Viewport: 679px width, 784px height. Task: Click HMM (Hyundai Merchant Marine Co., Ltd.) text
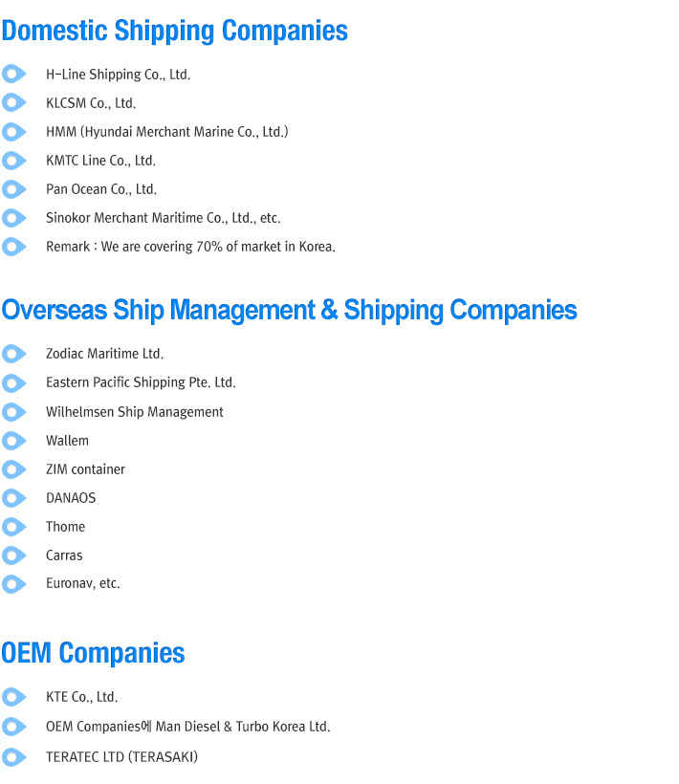(x=167, y=132)
